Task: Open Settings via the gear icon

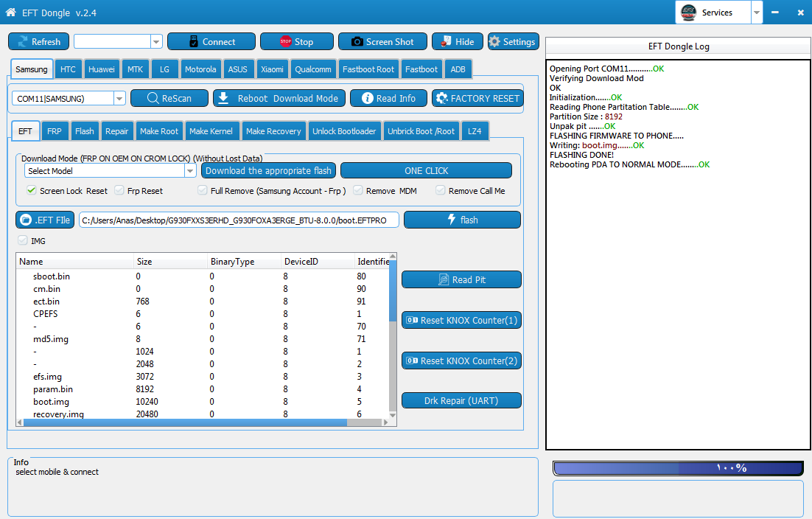Action: [x=494, y=42]
